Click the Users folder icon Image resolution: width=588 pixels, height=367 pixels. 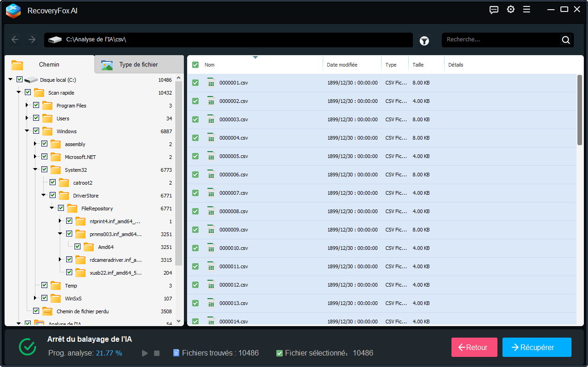(47, 119)
